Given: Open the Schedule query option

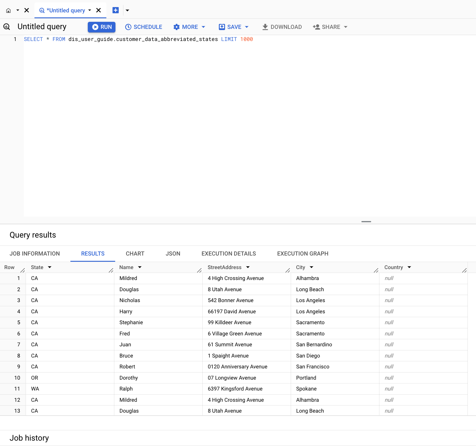Looking at the screenshot, I should coord(144,27).
